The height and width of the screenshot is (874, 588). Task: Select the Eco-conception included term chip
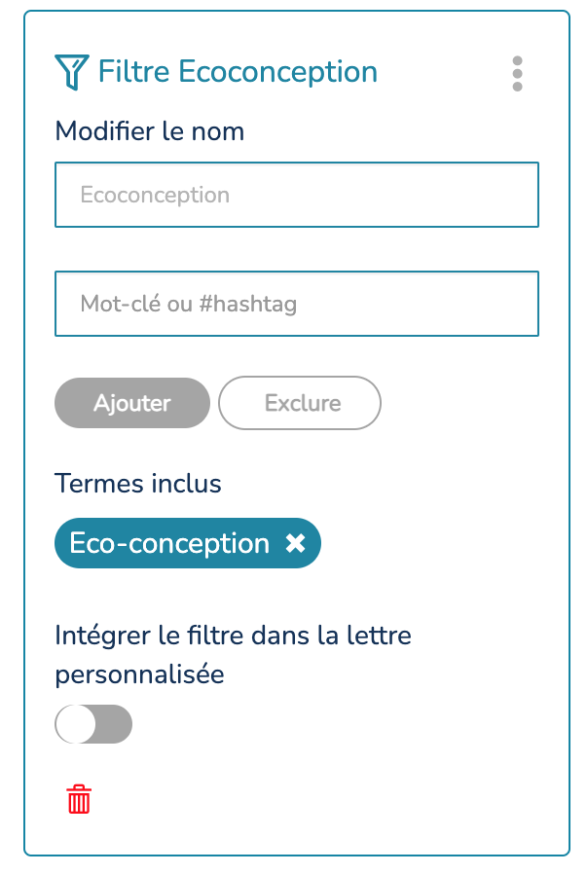pyautogui.click(x=187, y=543)
